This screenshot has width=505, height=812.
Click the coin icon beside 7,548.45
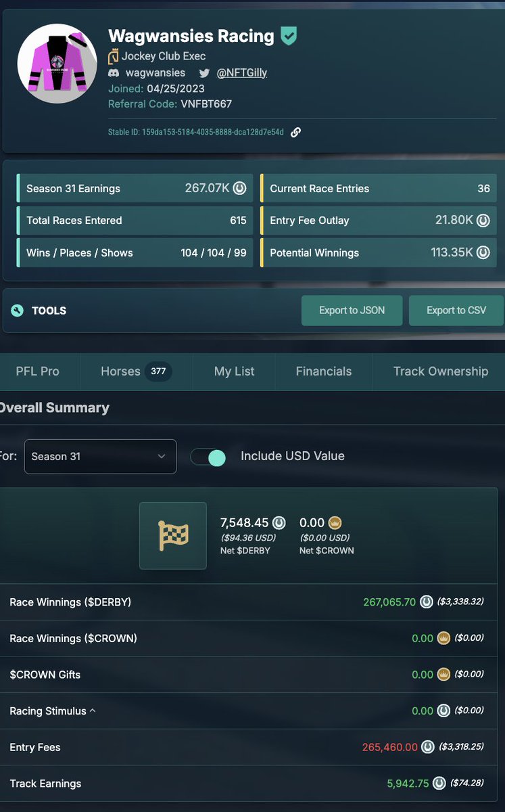click(x=279, y=522)
